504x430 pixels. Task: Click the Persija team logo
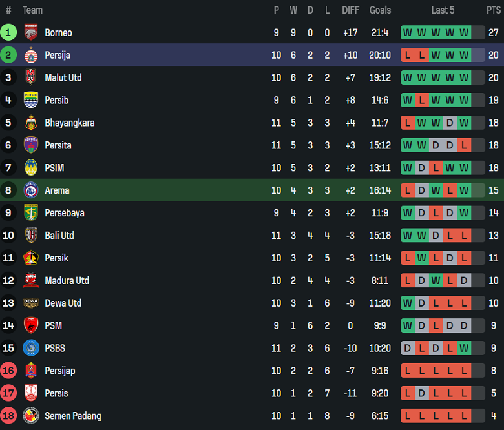click(31, 55)
